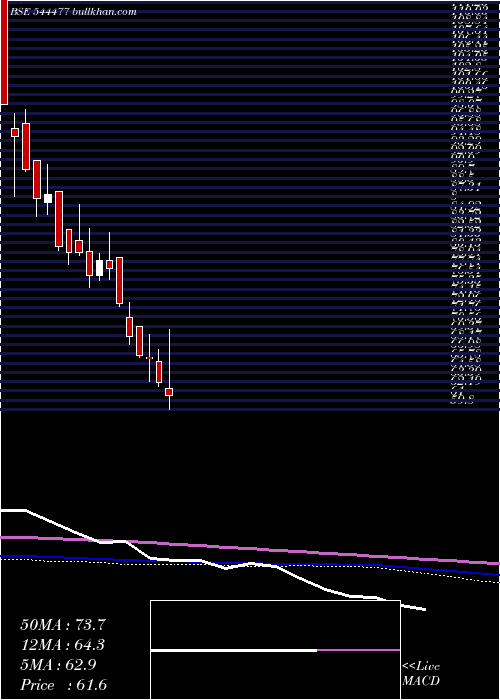Click the tall red bar at top-left
Image resolution: width=500 pixels, height=700 pixels.
[x=4, y=52]
